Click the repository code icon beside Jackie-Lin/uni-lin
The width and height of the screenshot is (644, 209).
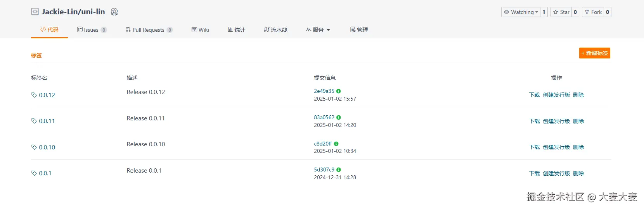pyautogui.click(x=35, y=12)
